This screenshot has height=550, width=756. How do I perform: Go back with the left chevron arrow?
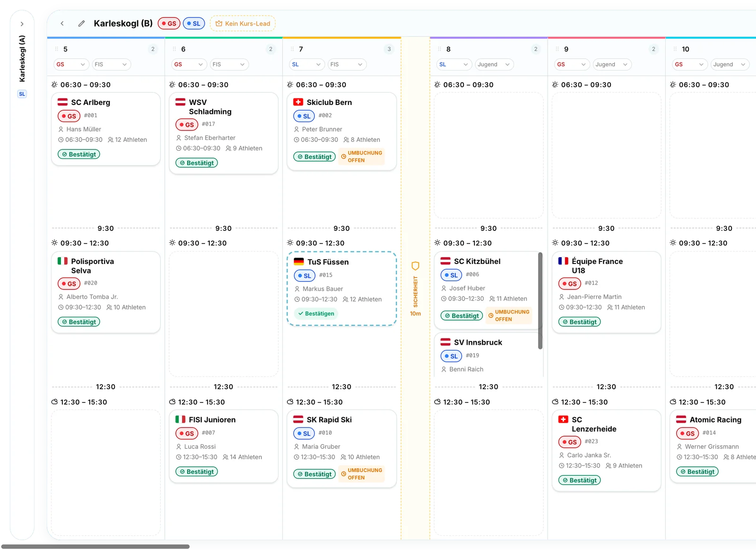point(62,23)
